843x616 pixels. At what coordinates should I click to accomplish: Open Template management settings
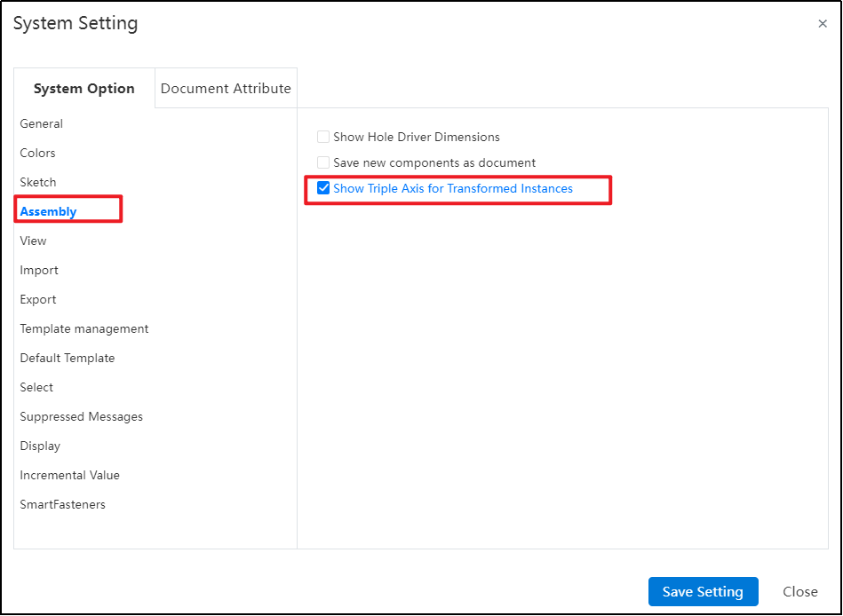coord(84,328)
